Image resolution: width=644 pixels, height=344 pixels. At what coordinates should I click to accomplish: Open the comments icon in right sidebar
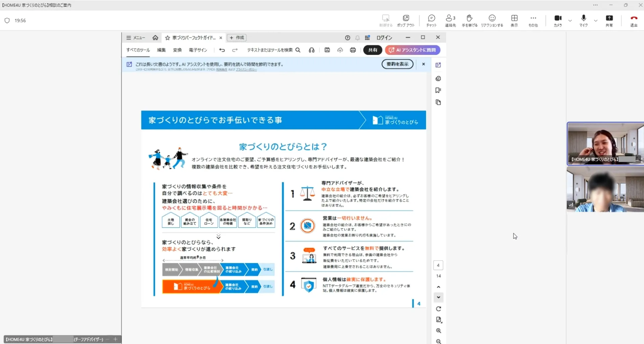[438, 78]
